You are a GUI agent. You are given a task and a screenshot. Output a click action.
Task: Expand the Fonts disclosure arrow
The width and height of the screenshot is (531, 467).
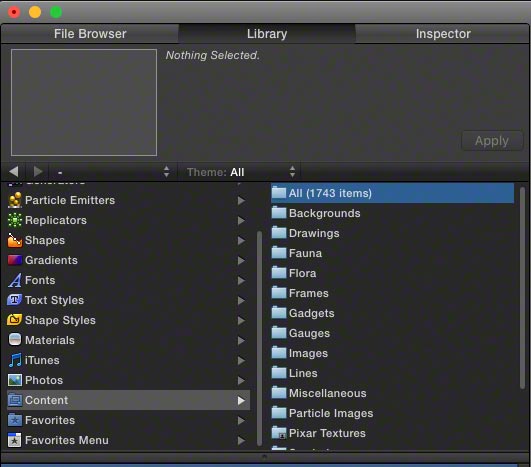coord(241,280)
